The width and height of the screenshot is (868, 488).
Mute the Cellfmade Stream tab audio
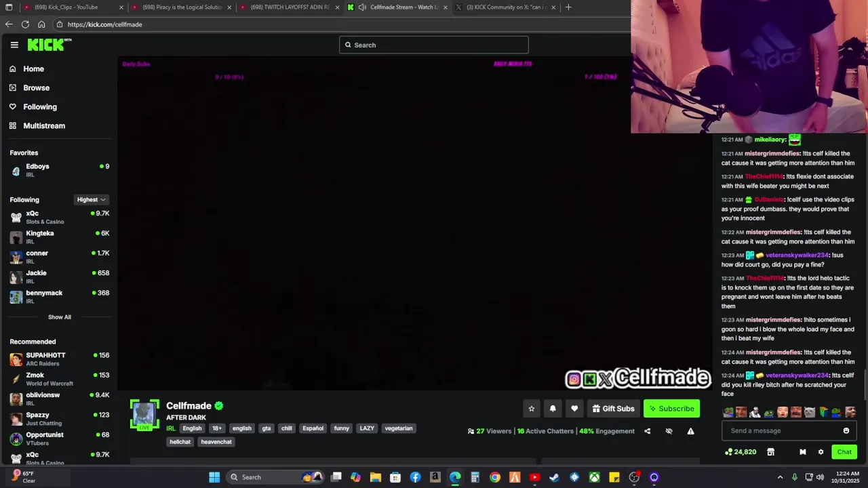363,7
